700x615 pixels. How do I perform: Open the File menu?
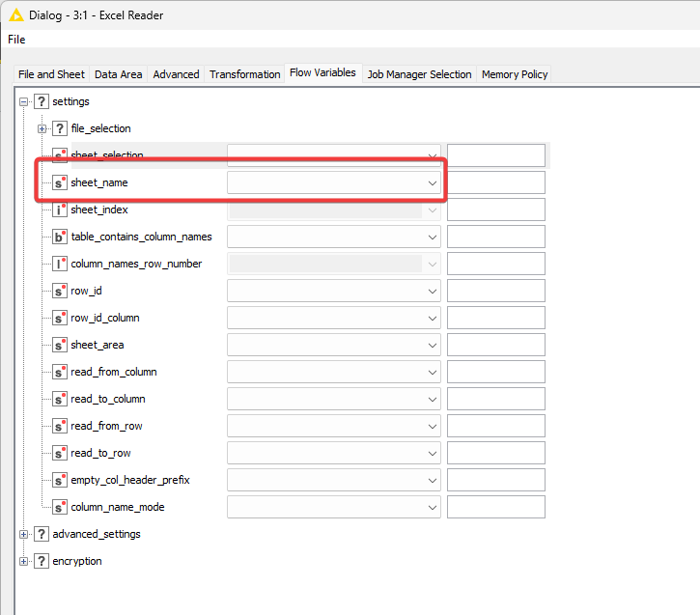pyautogui.click(x=16, y=40)
